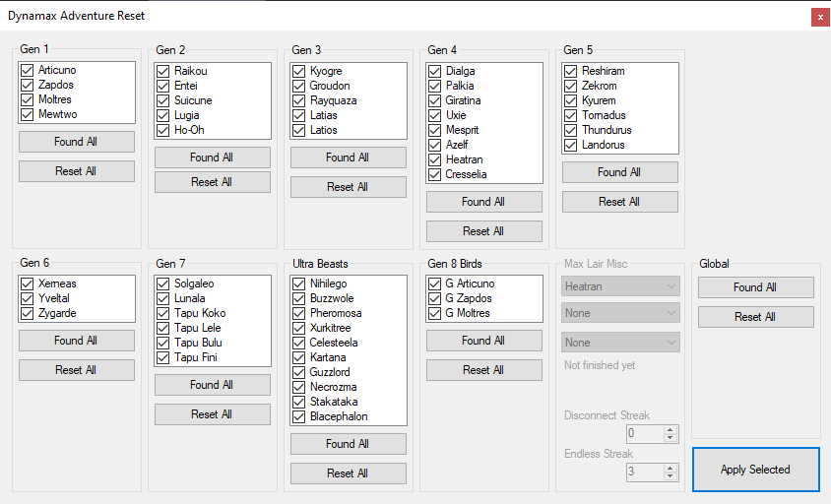Click Global Found All button
The image size is (831, 504).
[x=756, y=287]
